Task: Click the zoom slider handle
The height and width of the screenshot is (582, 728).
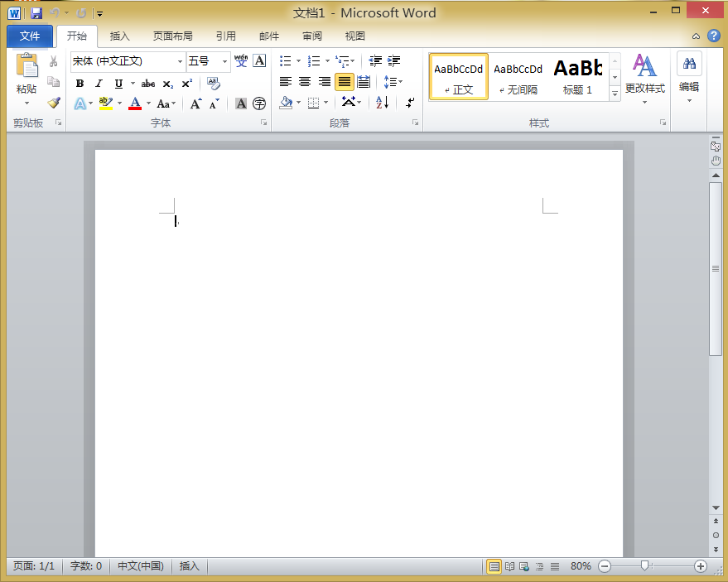Action: (x=644, y=565)
